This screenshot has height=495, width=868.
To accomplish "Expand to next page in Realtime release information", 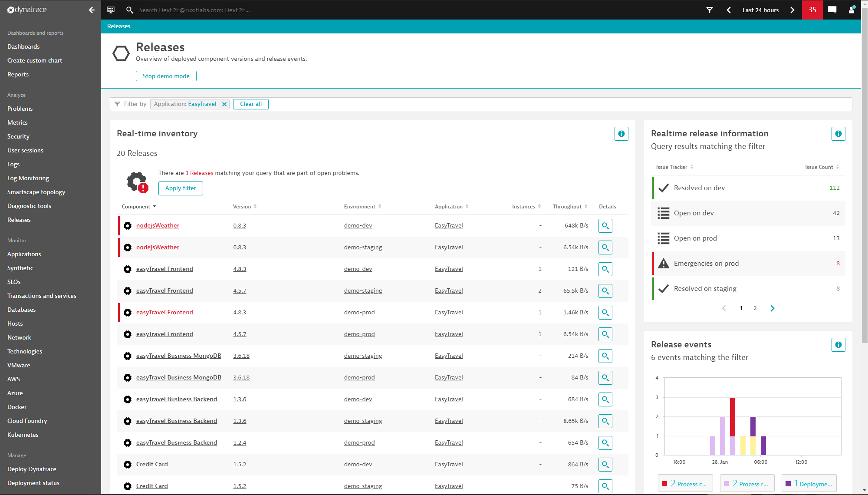I will (x=773, y=308).
